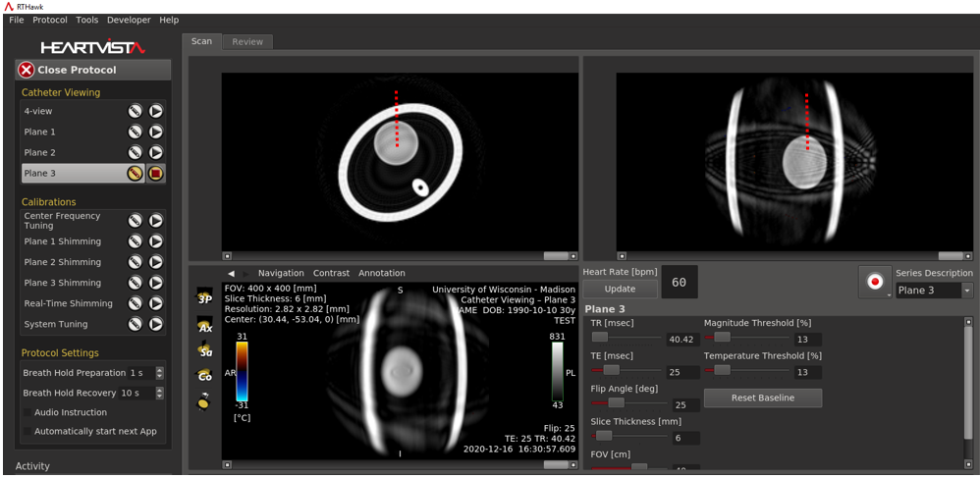The width and height of the screenshot is (980, 478).
Task: Toggle Automatically start next App checkbox
Action: coord(27,432)
